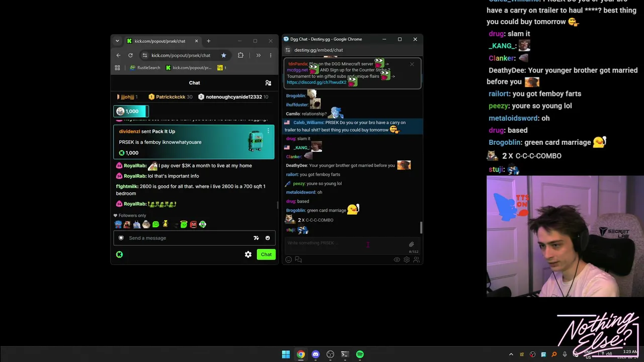Click the peezy username in Dgg chat
Image resolution: width=644 pixels, height=362 pixels.
pyautogui.click(x=299, y=184)
